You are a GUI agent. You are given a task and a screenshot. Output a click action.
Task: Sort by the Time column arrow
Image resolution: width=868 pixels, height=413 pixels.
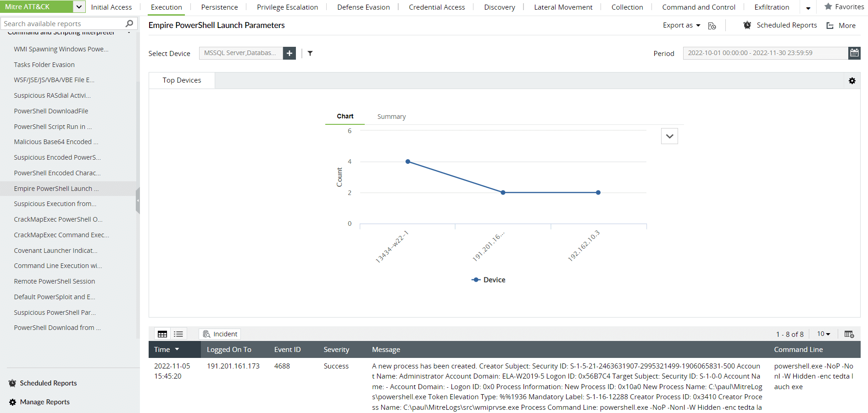click(x=177, y=350)
